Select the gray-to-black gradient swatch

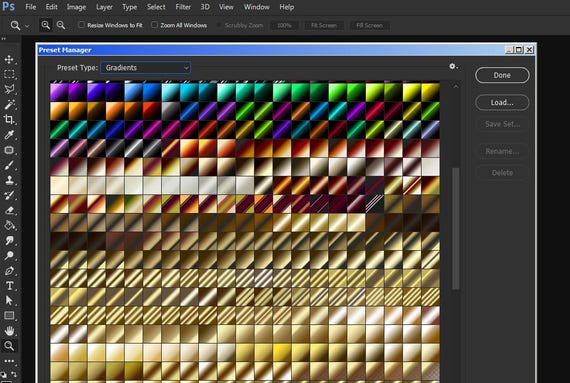[171, 111]
